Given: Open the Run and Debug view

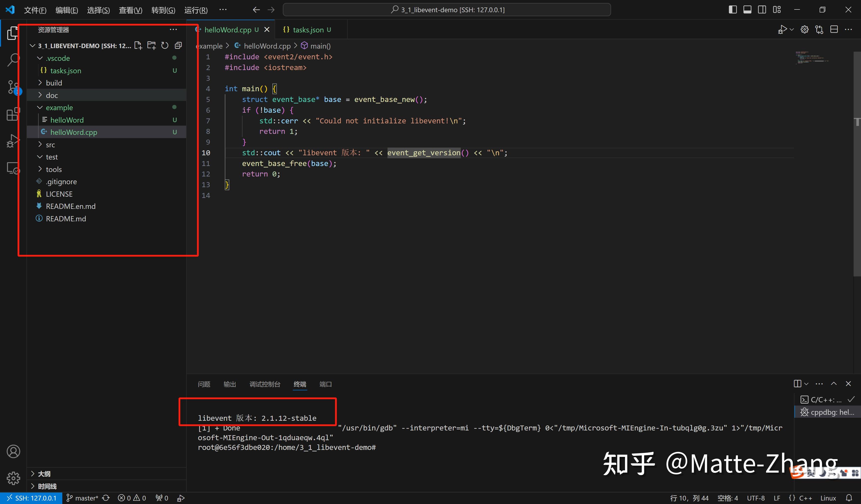Looking at the screenshot, I should click(13, 141).
